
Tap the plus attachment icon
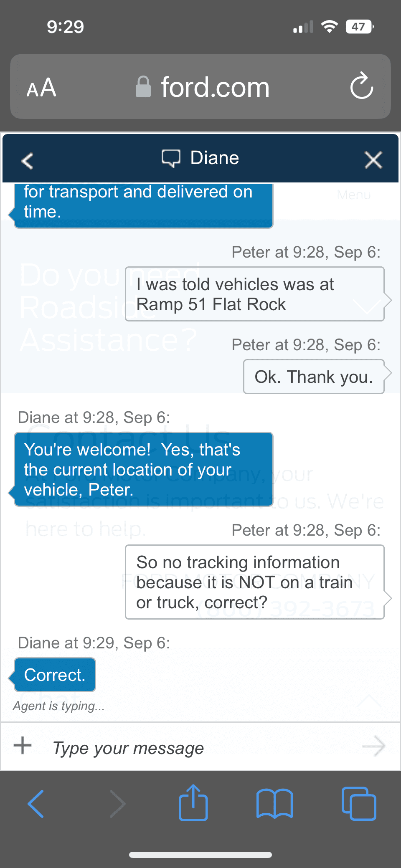(23, 745)
